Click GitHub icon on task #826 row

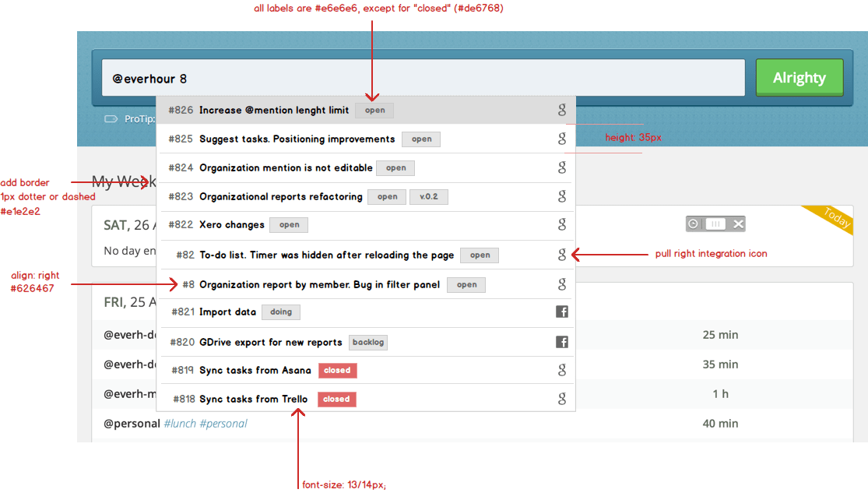562,110
